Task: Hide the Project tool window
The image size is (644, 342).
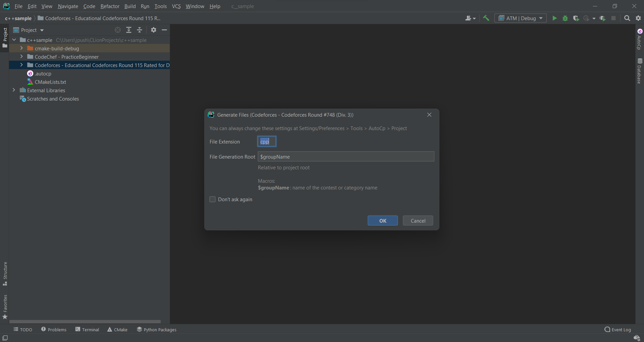Action: pyautogui.click(x=164, y=30)
